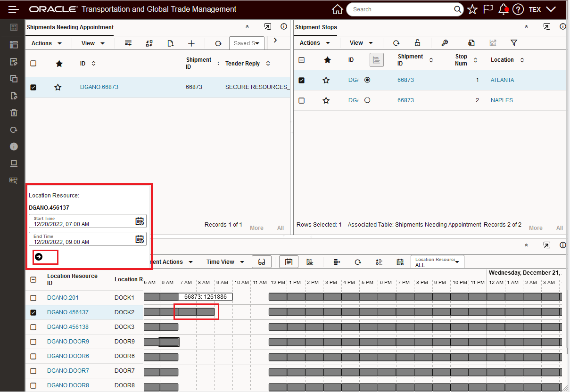570x392 pixels.
Task: Open the Location Resource ALL dropdown
Action: click(437, 262)
